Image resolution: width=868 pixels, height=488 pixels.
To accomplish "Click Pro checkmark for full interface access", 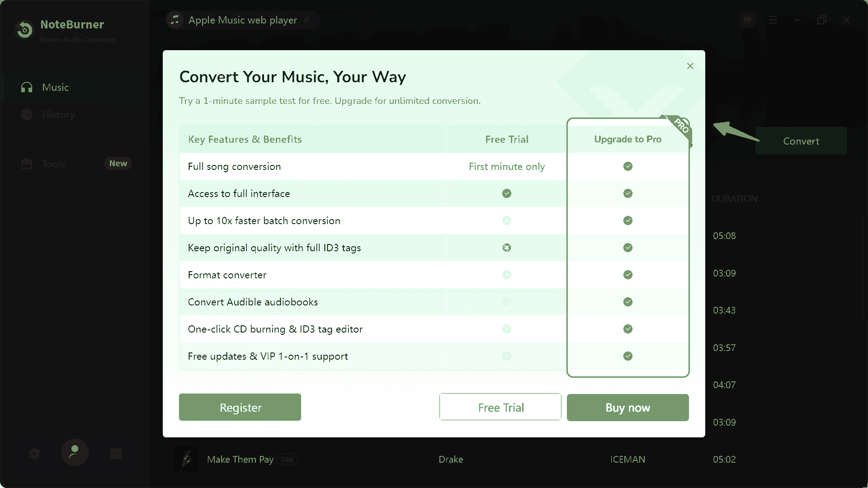I will tap(628, 193).
